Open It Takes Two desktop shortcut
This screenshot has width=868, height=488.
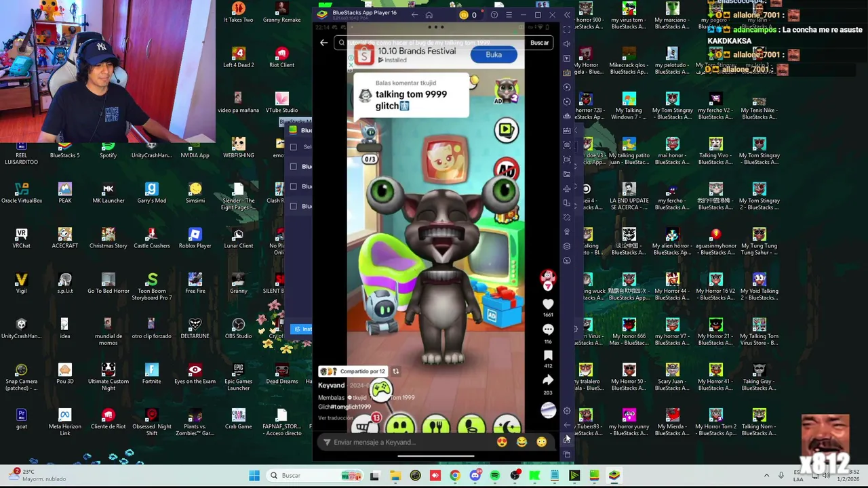coord(239,13)
